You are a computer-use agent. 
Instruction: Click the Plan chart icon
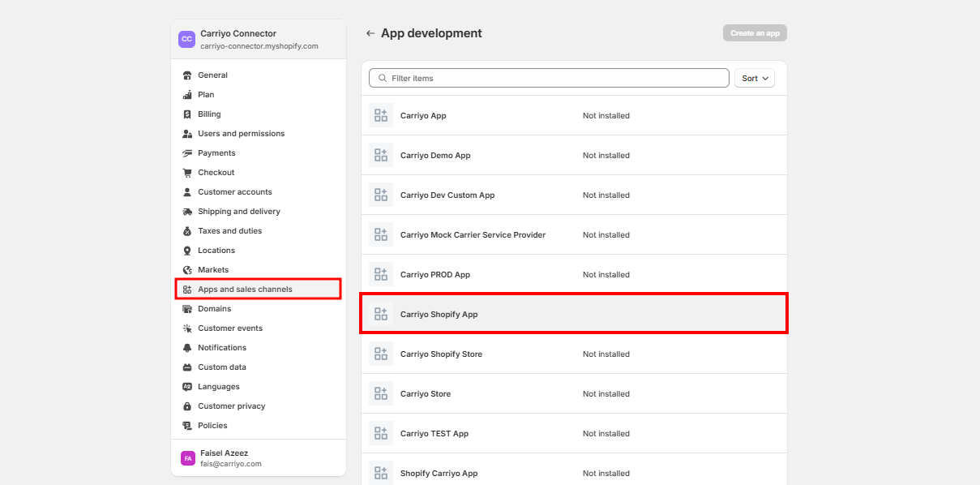[x=187, y=95]
